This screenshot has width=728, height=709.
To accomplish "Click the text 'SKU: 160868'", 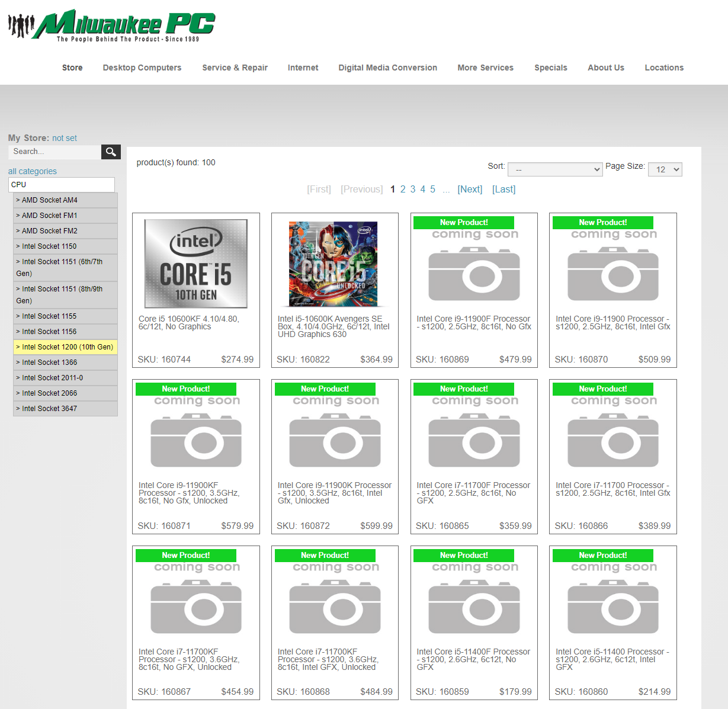I will pos(303,692).
